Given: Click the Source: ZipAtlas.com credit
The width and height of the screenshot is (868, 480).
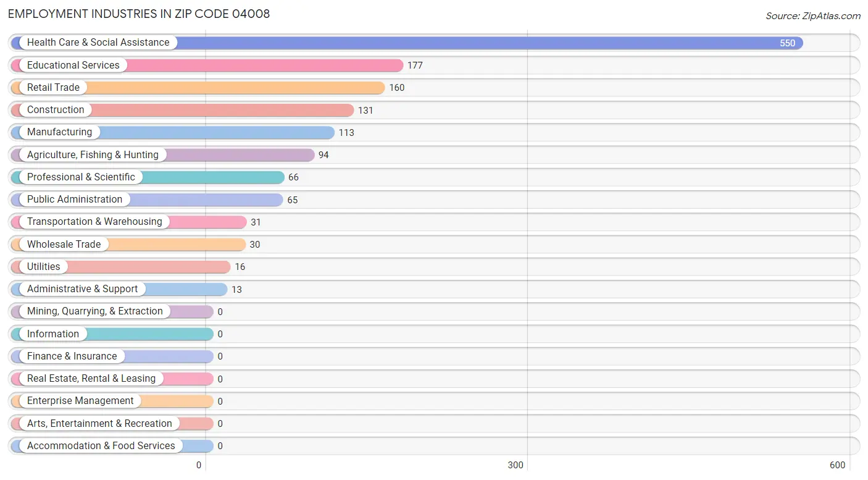Looking at the screenshot, I should (813, 16).
